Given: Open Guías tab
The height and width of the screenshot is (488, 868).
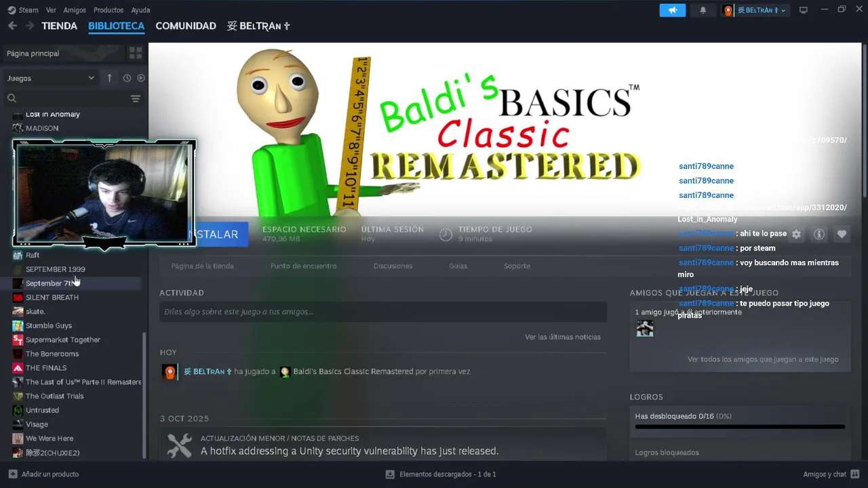Looking at the screenshot, I should [458, 266].
